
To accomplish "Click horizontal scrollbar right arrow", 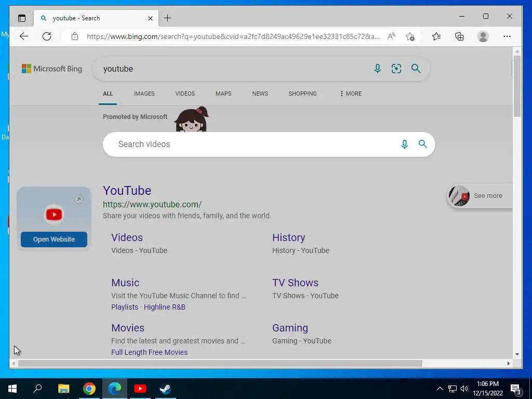I will [508, 363].
